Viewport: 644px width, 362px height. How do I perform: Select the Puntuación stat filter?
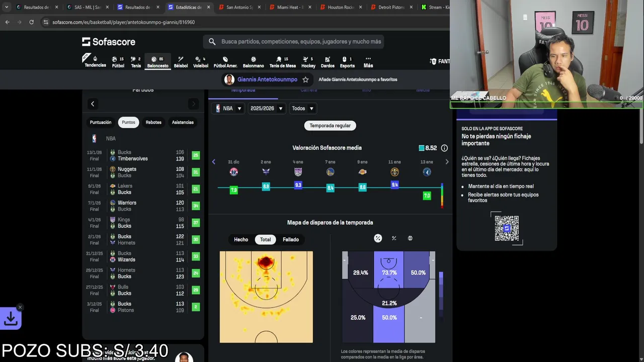coord(101,122)
